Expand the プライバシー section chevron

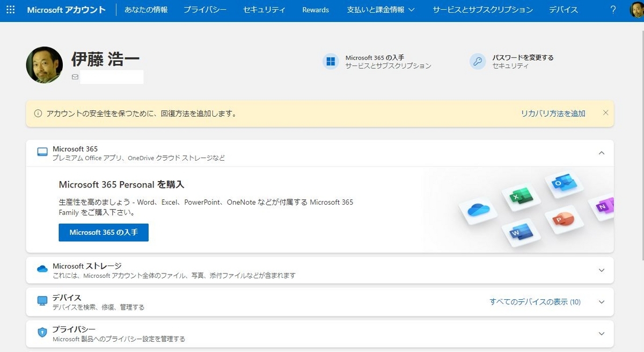[602, 334]
